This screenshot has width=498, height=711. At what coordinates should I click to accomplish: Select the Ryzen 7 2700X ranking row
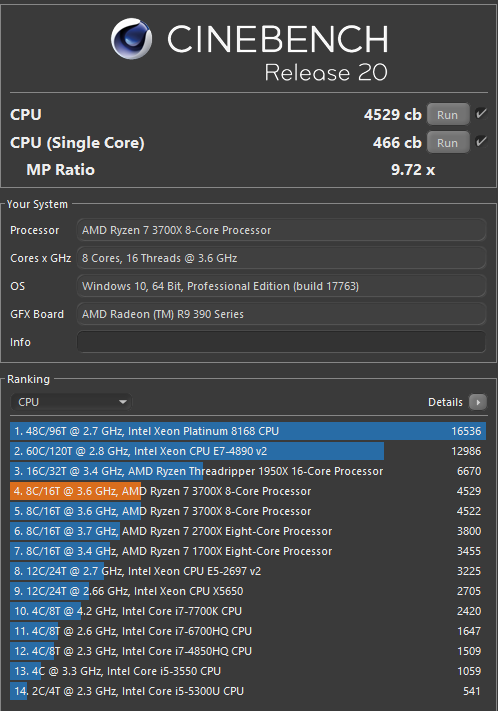coord(248,531)
